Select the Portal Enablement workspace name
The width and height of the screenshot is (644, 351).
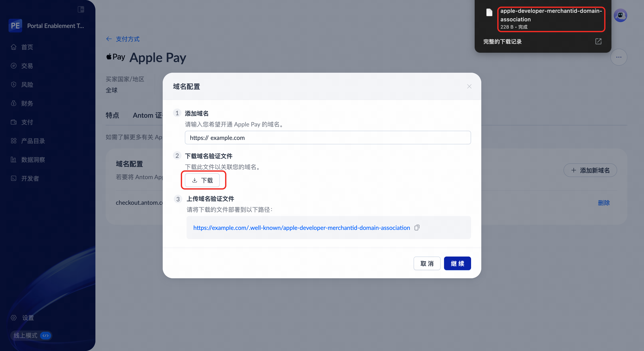pos(56,26)
